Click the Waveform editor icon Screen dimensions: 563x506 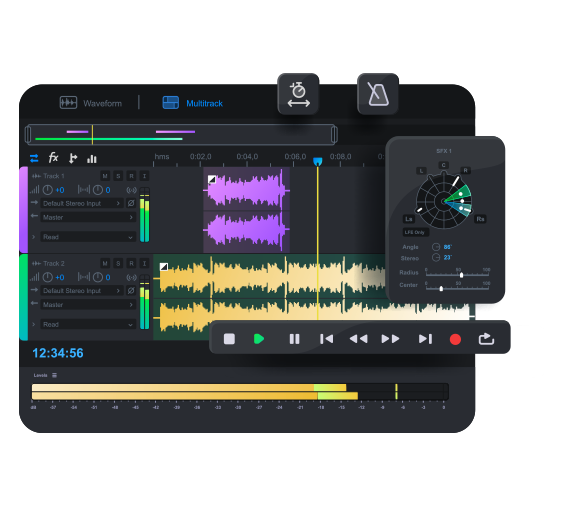68,103
